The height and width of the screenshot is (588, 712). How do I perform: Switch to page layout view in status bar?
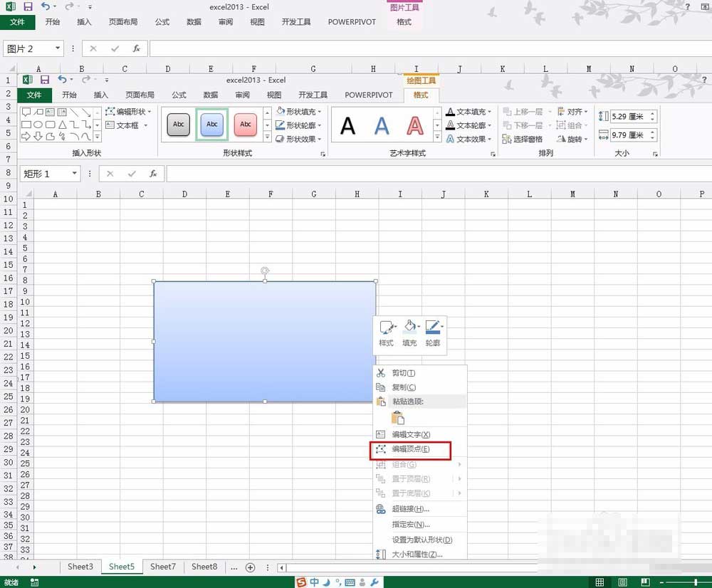(x=622, y=582)
